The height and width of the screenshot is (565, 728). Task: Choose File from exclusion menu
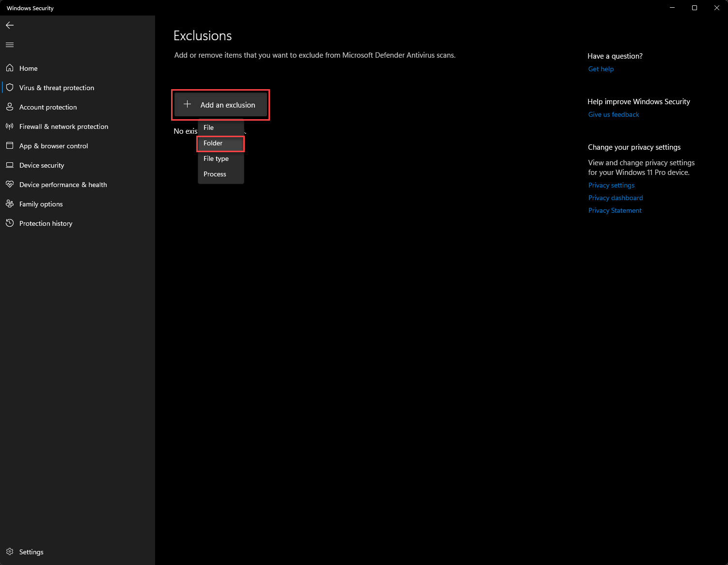pos(221,127)
